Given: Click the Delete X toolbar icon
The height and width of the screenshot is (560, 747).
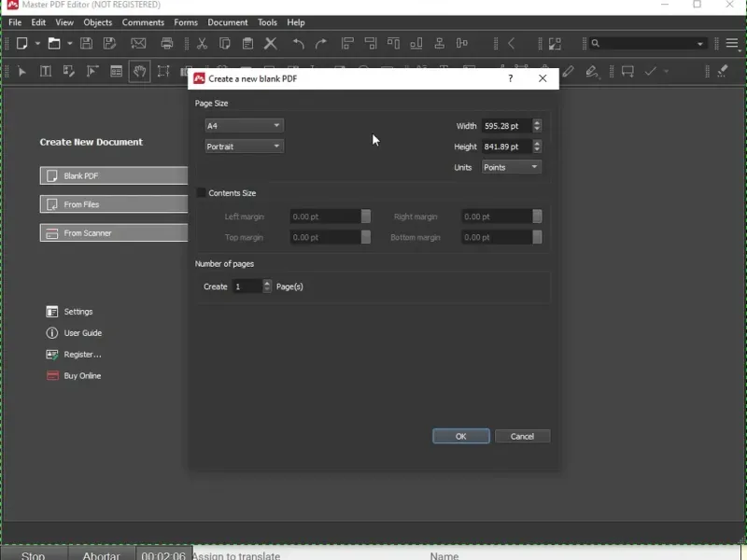Looking at the screenshot, I should [271, 43].
